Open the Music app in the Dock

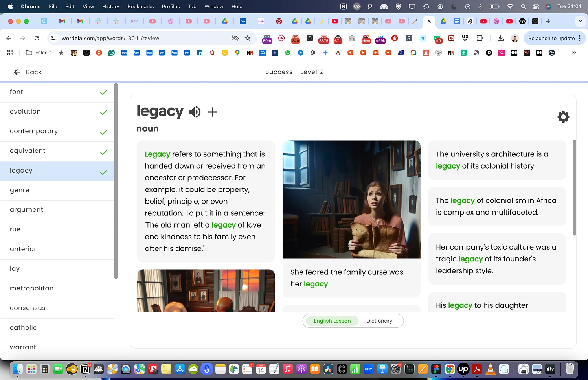[x=288, y=369]
